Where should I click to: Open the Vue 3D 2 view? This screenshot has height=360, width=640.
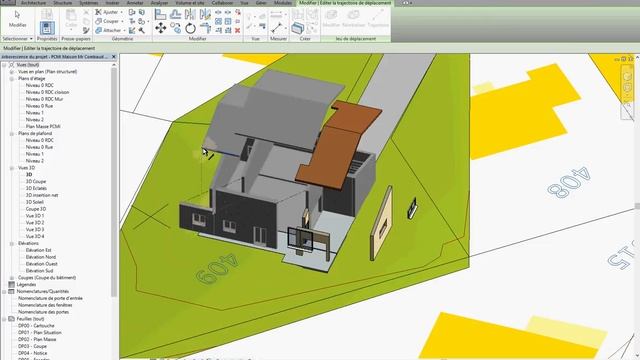pos(35,222)
